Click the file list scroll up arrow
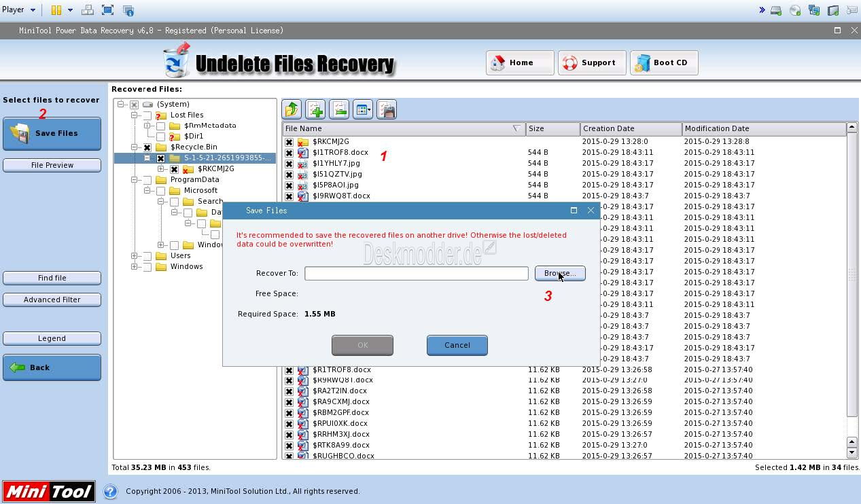861x504 pixels. (852, 128)
